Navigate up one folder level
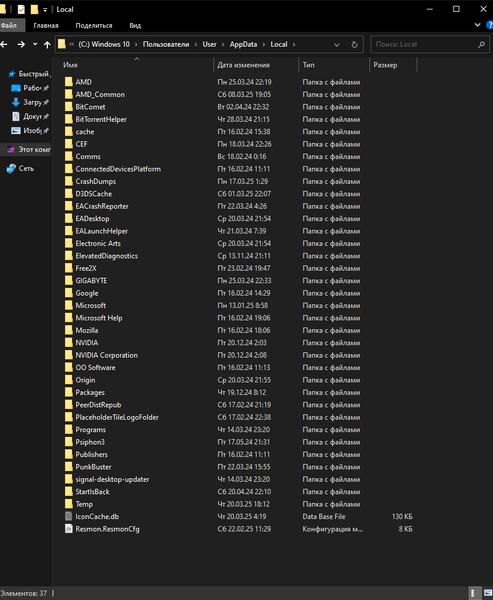The image size is (493, 600). point(47,45)
